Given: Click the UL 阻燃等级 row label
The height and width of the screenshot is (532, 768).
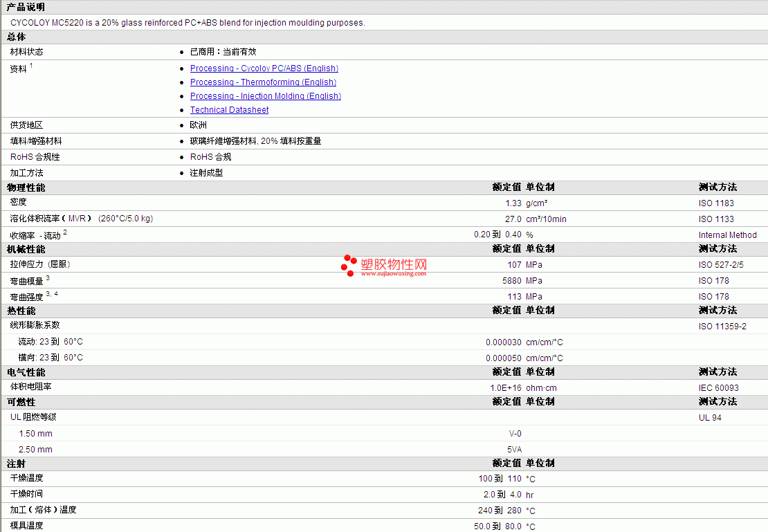Looking at the screenshot, I should click(x=33, y=417).
